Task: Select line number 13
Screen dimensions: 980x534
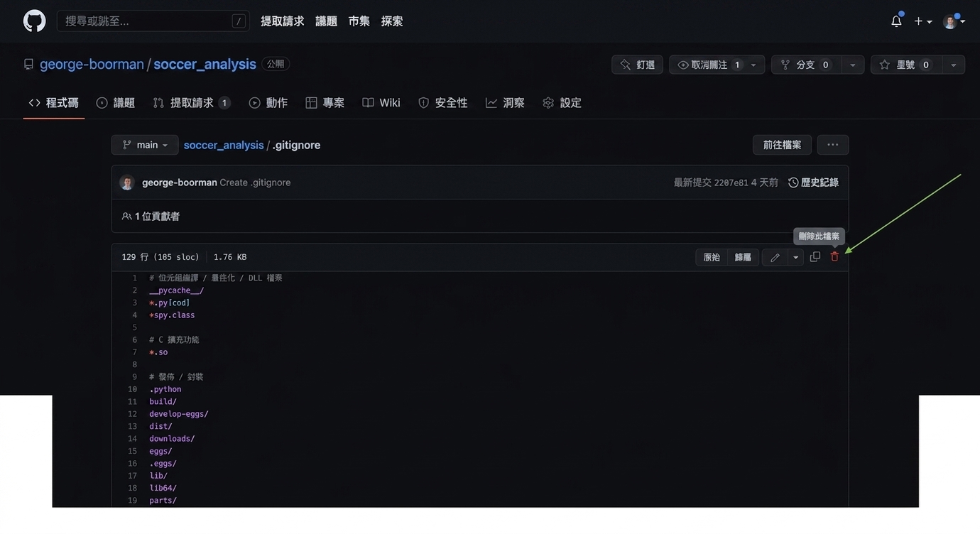Action: (x=132, y=427)
